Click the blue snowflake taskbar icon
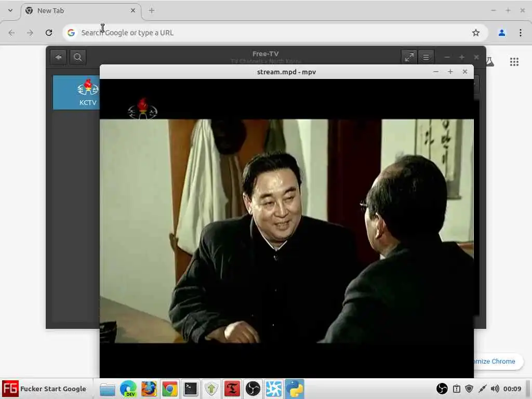 click(x=273, y=389)
